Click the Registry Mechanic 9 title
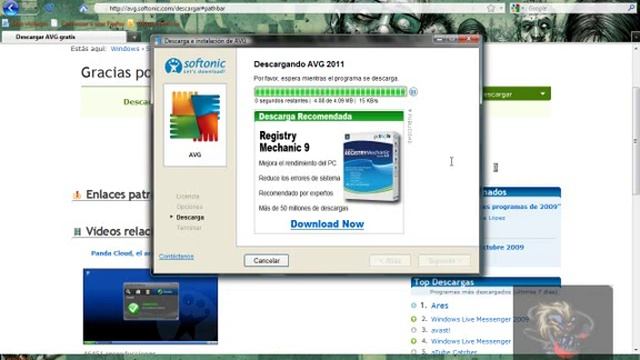 coord(284,142)
